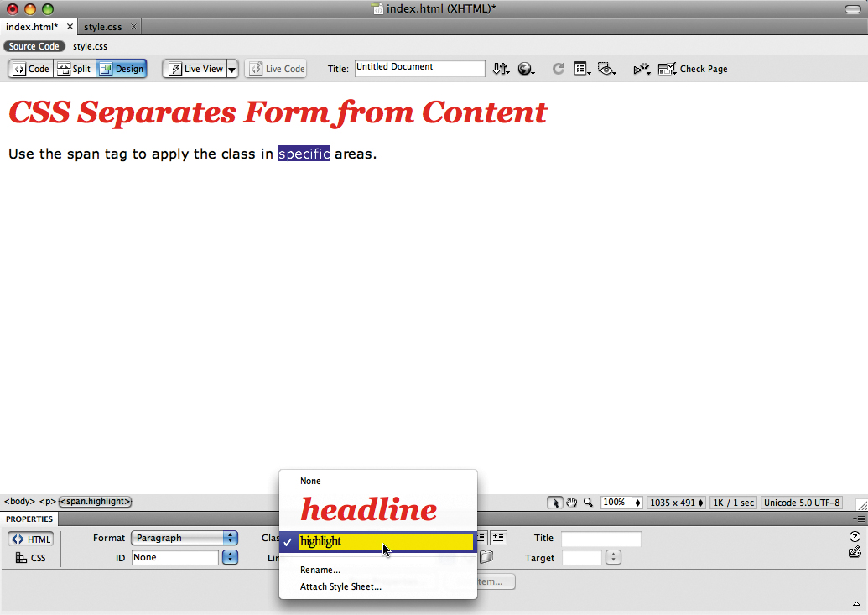Click inside the Title input field

click(419, 68)
